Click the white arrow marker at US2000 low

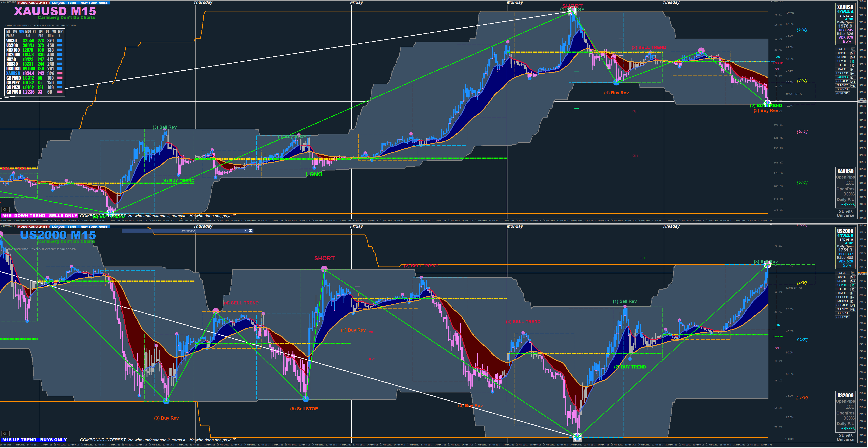pyautogui.click(x=577, y=437)
